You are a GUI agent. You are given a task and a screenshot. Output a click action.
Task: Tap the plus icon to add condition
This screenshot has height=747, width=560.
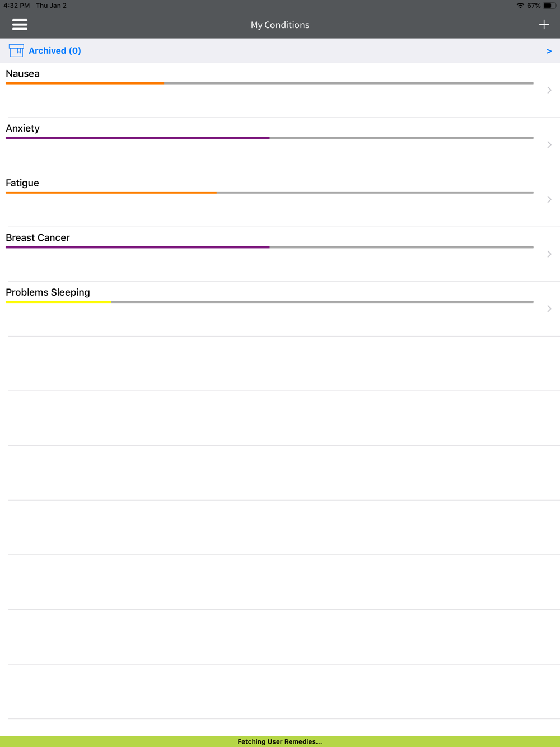coord(544,25)
